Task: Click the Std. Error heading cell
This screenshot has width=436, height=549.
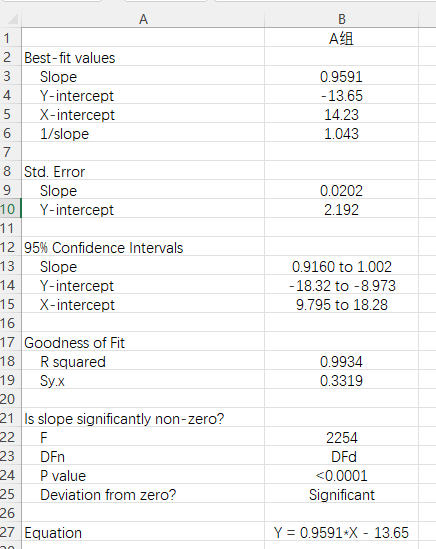Action: click(143, 171)
